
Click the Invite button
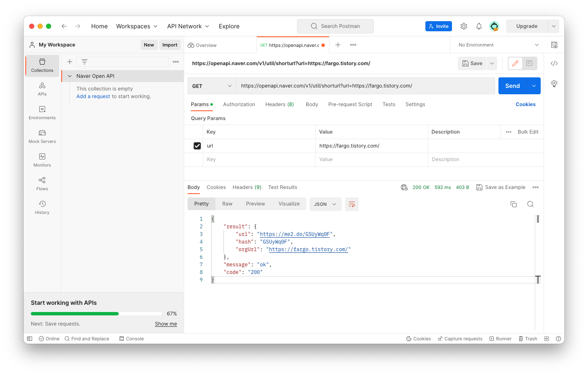coord(438,26)
